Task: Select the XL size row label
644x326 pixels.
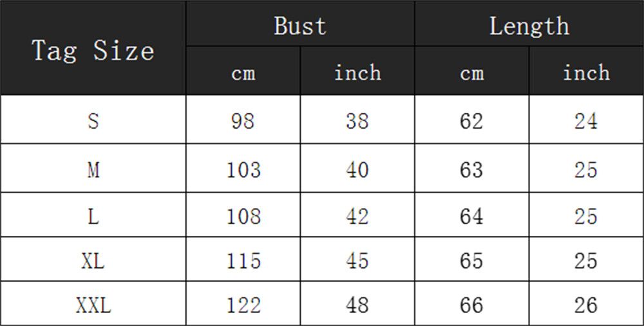Action: point(93,260)
